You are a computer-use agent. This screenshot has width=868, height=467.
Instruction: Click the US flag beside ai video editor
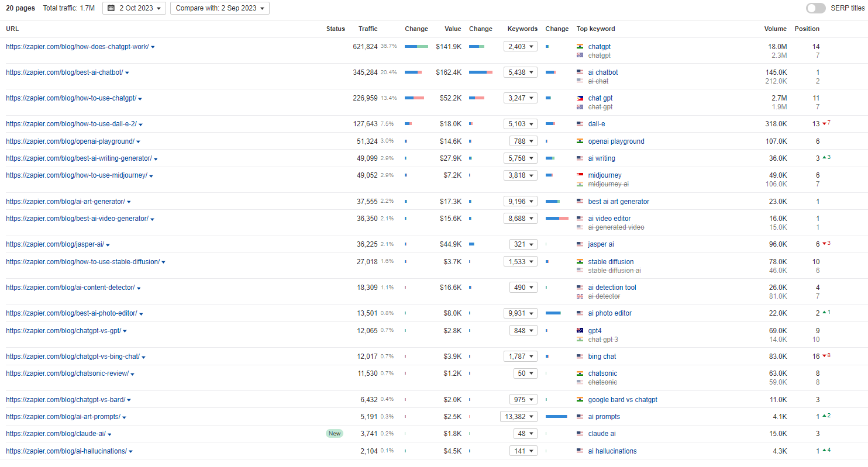point(580,219)
